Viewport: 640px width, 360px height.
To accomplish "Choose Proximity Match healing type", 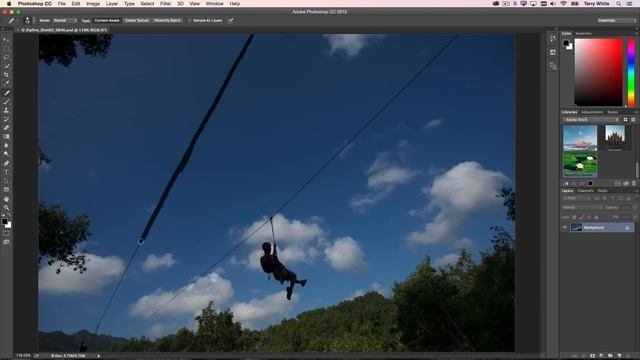I will 167,20.
